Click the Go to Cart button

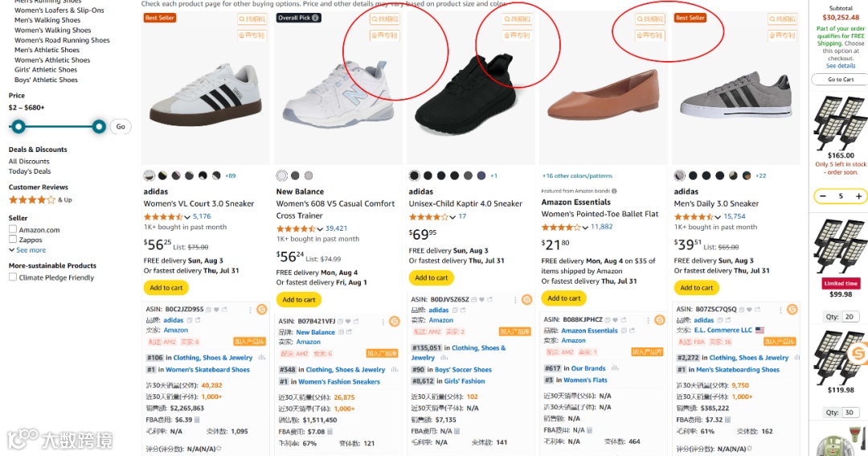(841, 80)
